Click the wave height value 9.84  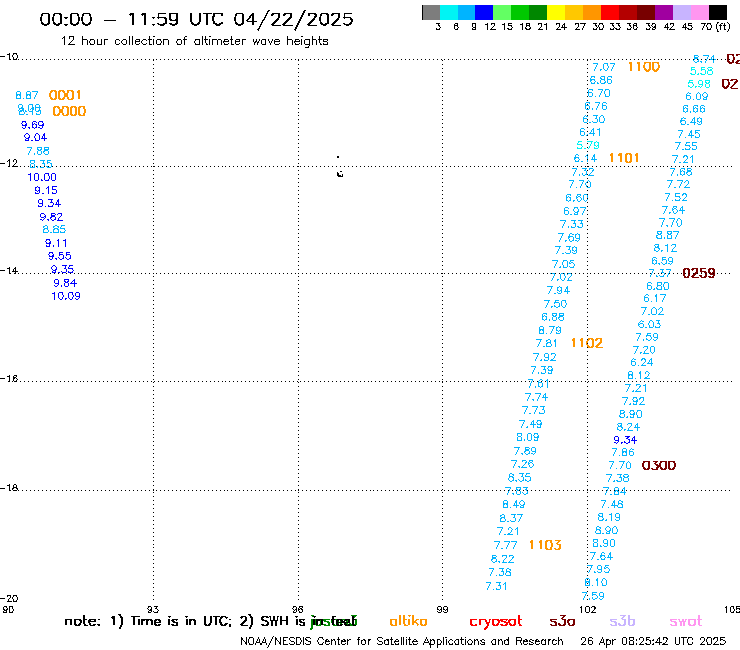(x=65, y=283)
